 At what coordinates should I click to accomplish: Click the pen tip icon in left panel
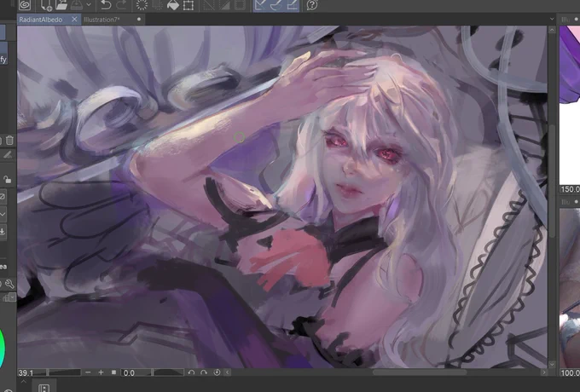(x=8, y=155)
